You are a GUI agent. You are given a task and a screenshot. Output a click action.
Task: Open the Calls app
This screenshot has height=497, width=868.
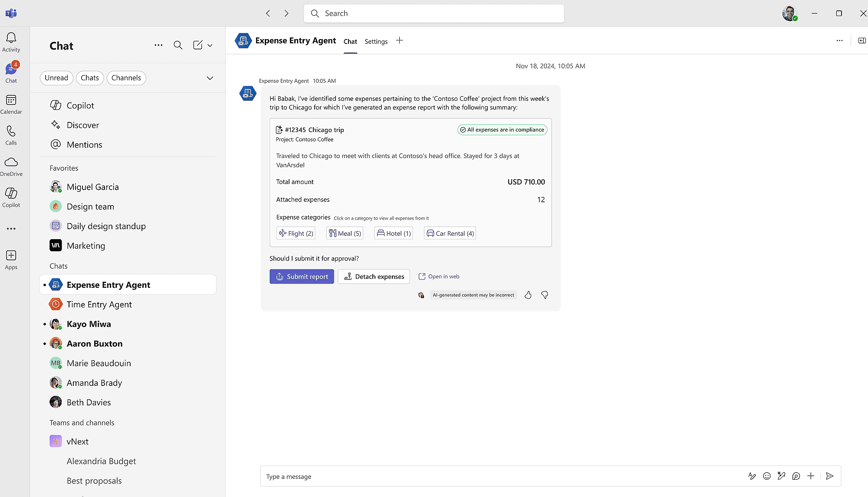11,135
